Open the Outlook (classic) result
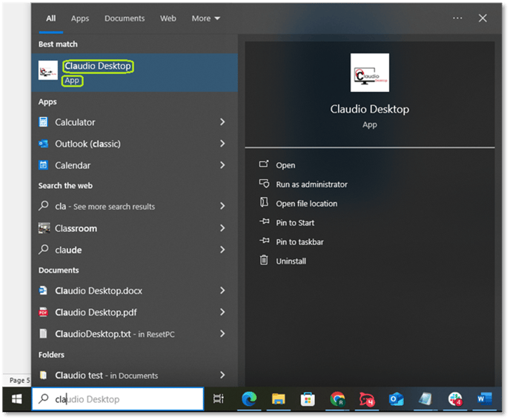This screenshot has width=510, height=420. pyautogui.click(x=135, y=144)
